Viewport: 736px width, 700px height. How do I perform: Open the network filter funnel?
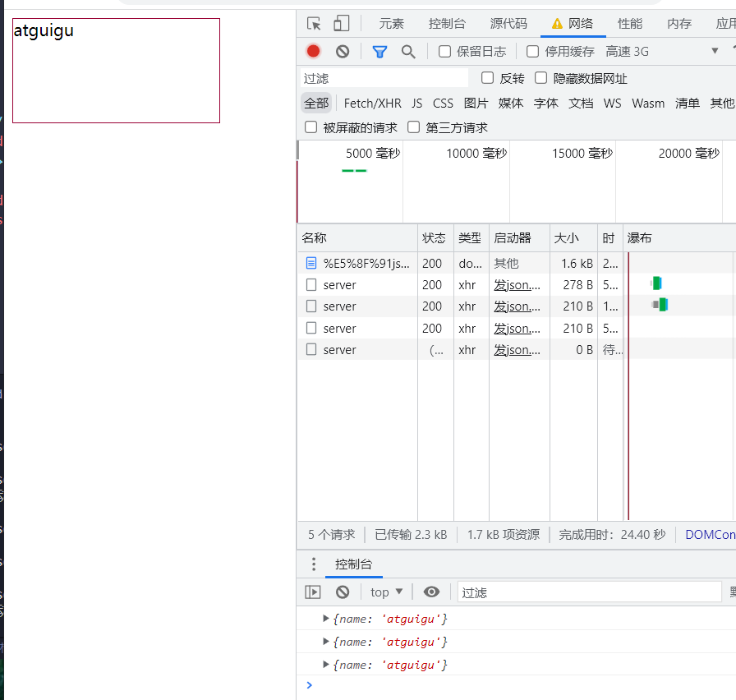point(379,51)
